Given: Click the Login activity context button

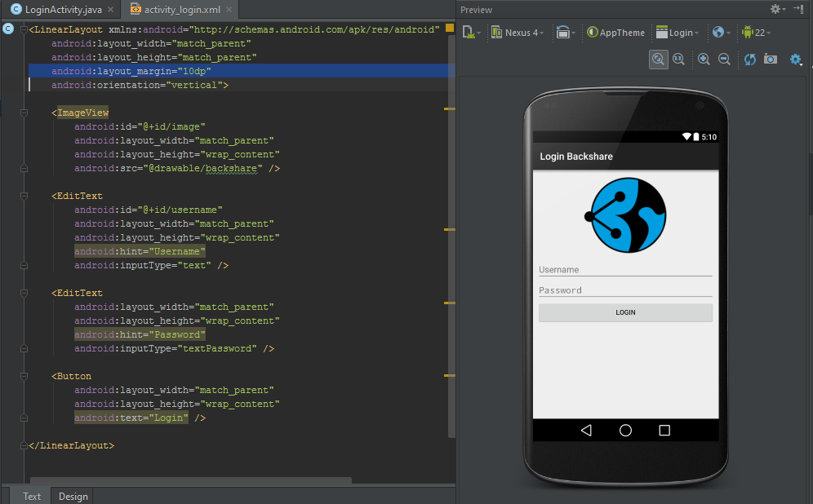Looking at the screenshot, I should (x=678, y=33).
